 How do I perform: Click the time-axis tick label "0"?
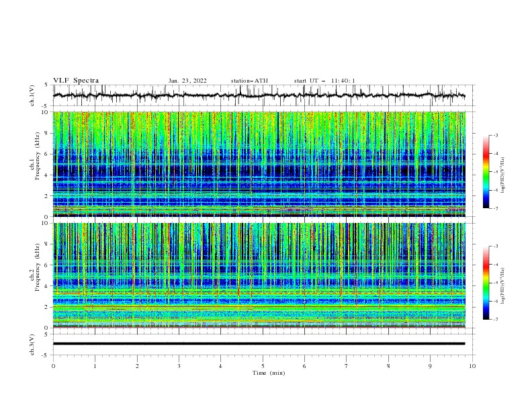tap(53, 366)
